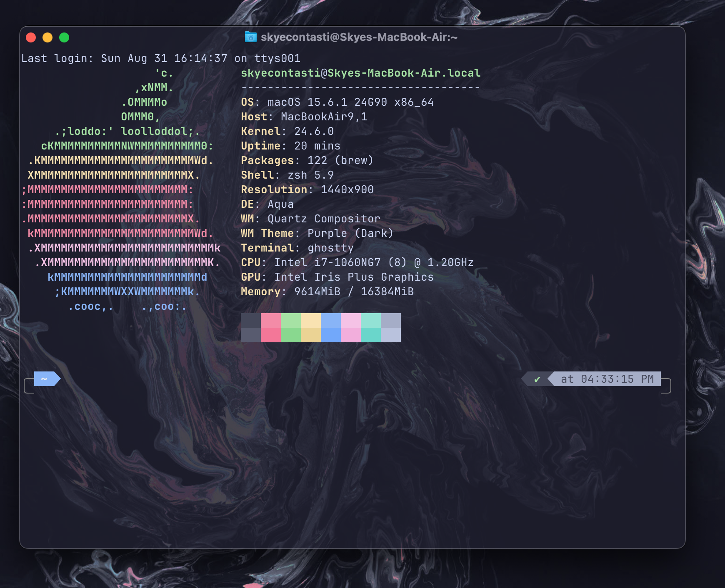Click the prompt time at 04:33:15 PM
Image resolution: width=725 pixels, height=588 pixels.
coord(607,379)
